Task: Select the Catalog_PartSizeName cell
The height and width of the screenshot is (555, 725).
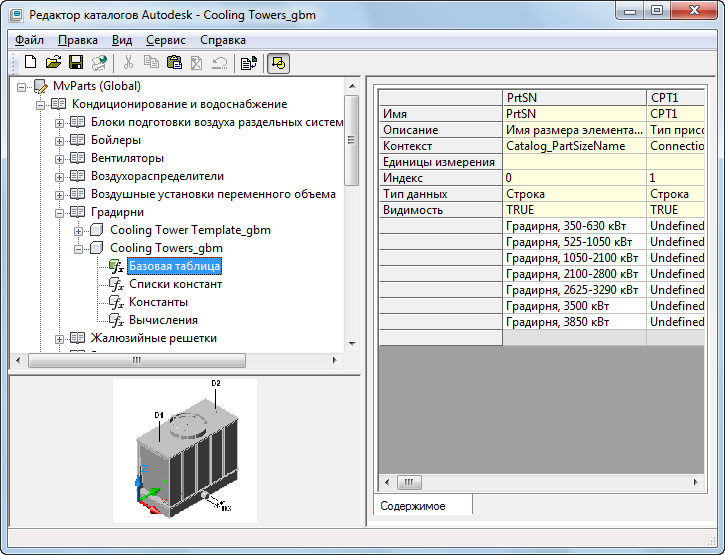Action: click(574, 146)
